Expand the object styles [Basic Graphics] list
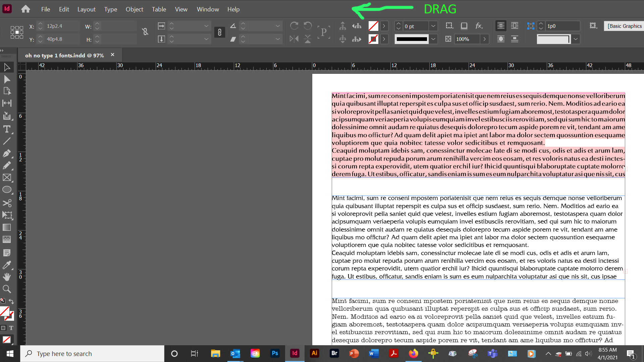Screen dimensions: 644x362 [x=623, y=26]
